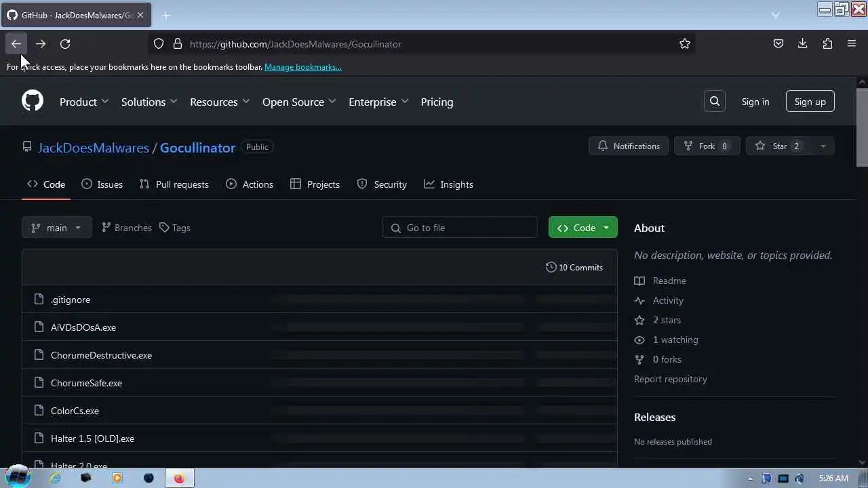This screenshot has height=488, width=868.
Task: Open ChorumeSafe.exe file
Action: [x=86, y=383]
